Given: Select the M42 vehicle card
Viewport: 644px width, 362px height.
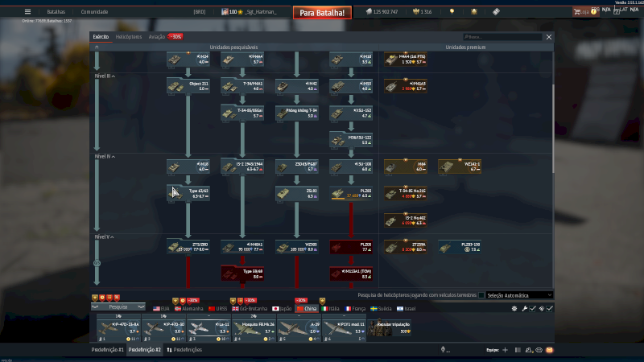Looking at the screenshot, I should pos(296,86).
